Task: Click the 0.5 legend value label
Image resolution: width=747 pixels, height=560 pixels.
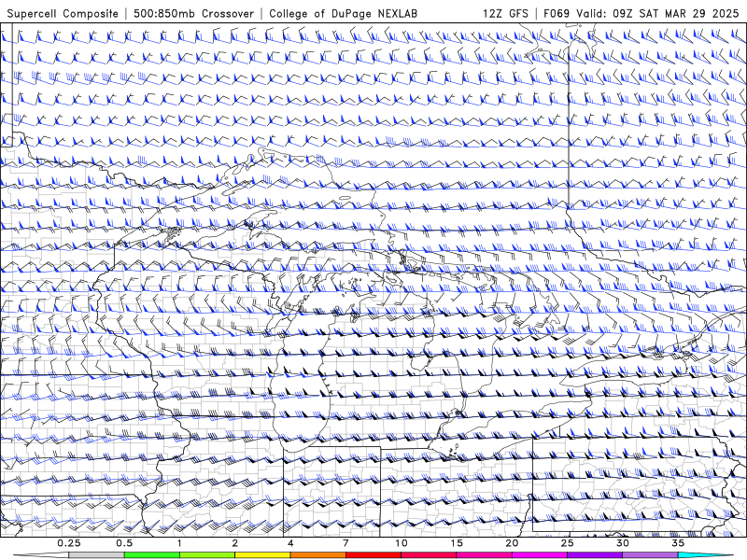Action: [x=124, y=543]
